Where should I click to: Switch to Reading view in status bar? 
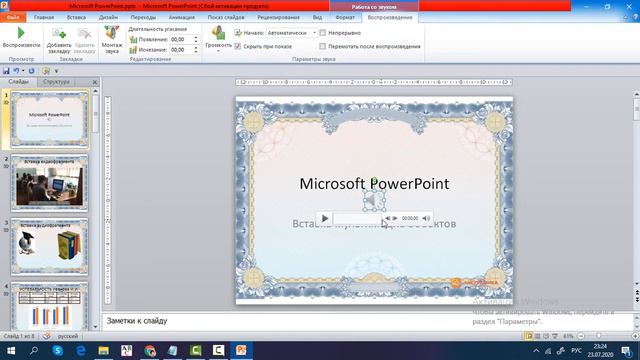pyautogui.click(x=546, y=336)
